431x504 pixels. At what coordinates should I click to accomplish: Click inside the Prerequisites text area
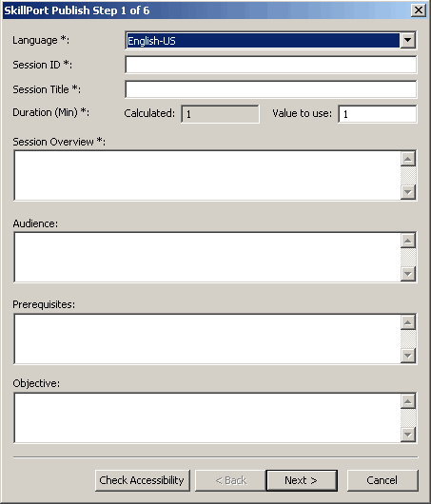pyautogui.click(x=207, y=339)
